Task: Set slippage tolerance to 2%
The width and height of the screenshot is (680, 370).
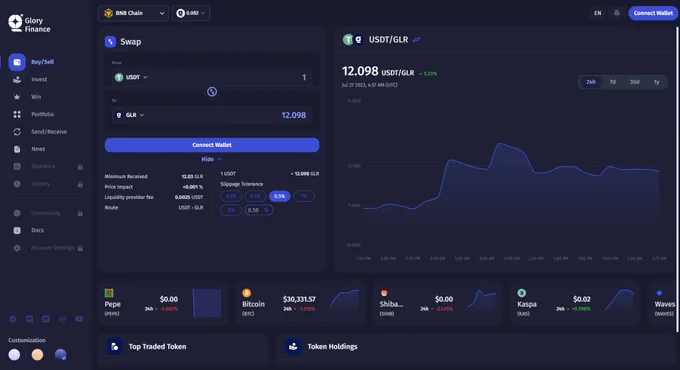Action: coord(231,210)
